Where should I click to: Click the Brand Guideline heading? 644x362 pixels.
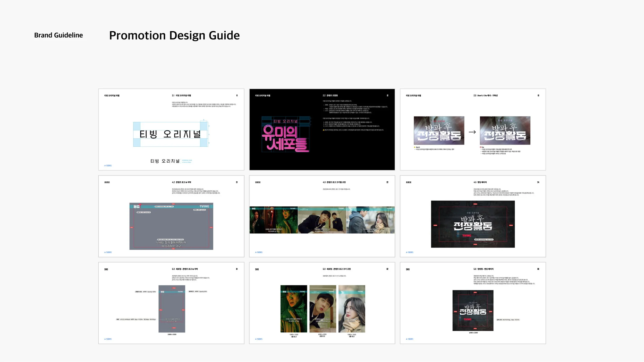coord(58,35)
